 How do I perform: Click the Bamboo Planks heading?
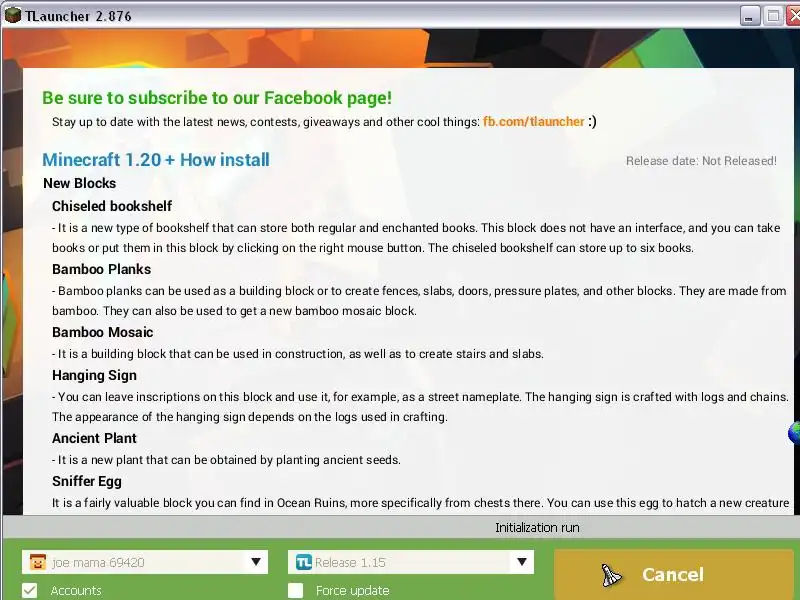[x=102, y=269]
